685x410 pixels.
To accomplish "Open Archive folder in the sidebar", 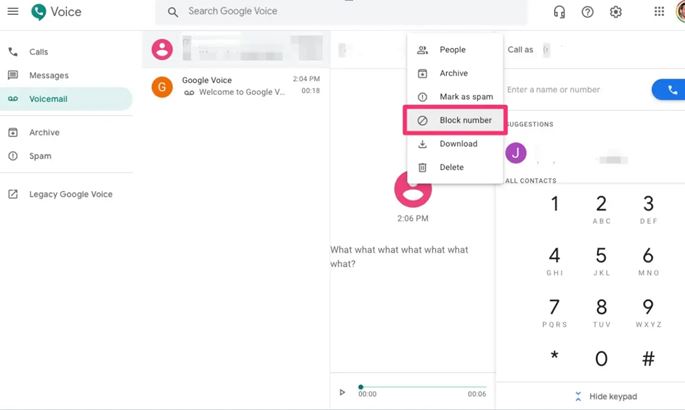I will [66, 132].
